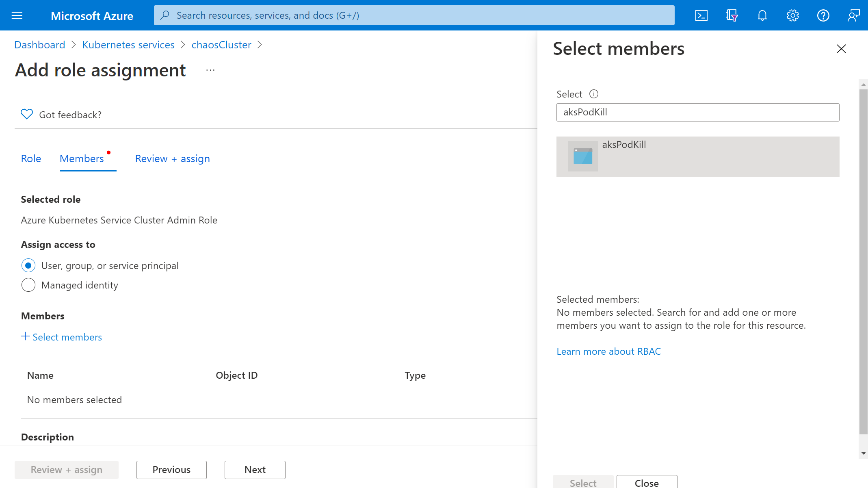This screenshot has height=488, width=868.
Task: Click the Settings gear icon
Action: (793, 15)
